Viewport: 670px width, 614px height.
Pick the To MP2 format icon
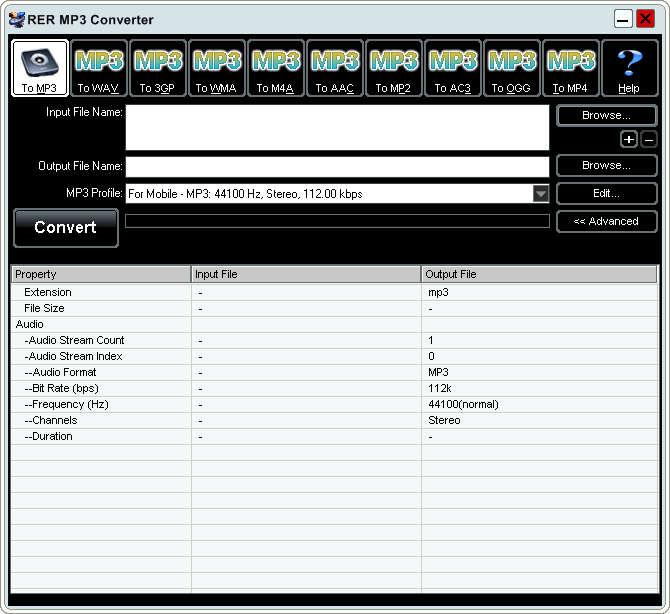click(394, 68)
